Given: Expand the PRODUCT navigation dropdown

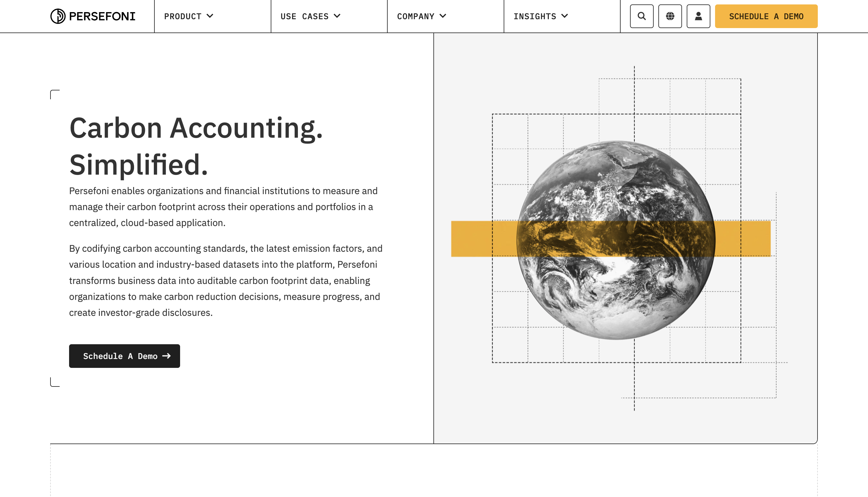Looking at the screenshot, I should pyautogui.click(x=189, y=16).
